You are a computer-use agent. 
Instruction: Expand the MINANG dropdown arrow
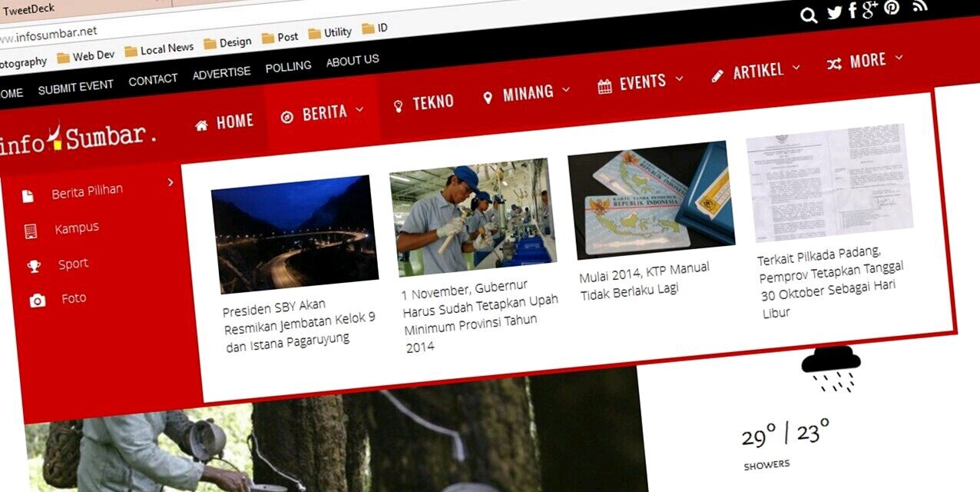pyautogui.click(x=566, y=89)
